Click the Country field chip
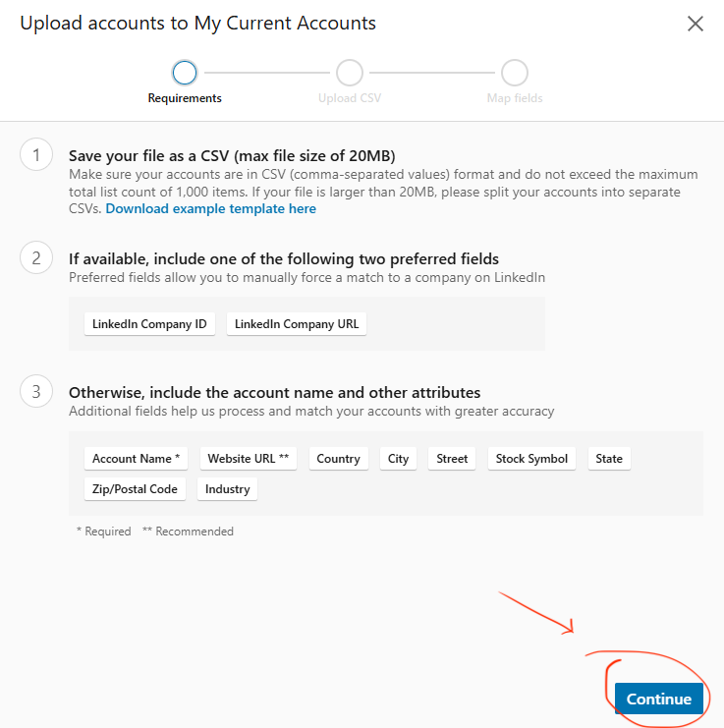724x728 pixels. [338, 459]
